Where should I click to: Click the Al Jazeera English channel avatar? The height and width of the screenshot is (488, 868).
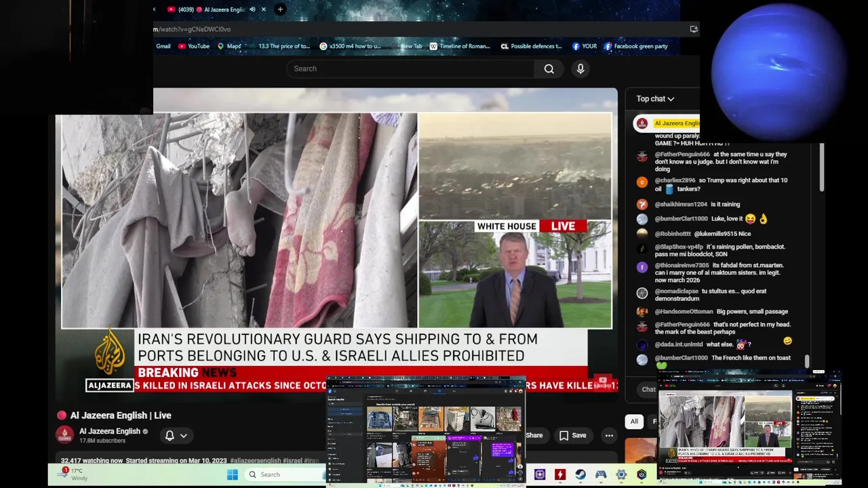(64, 435)
